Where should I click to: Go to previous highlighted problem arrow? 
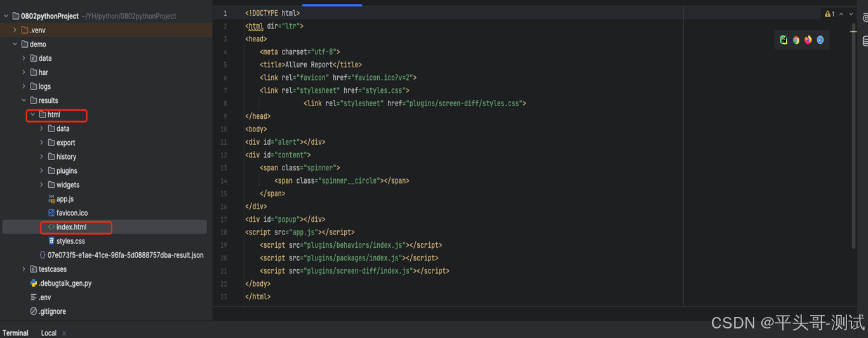841,14
